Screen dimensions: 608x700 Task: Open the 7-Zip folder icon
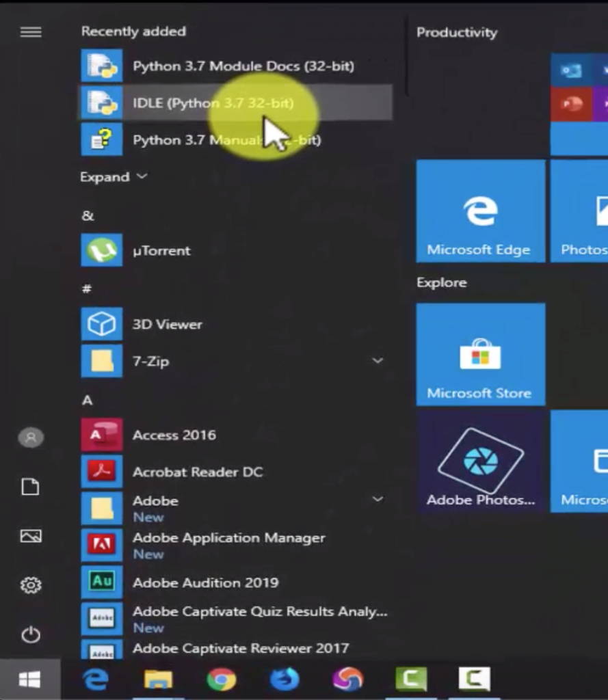pyautogui.click(x=101, y=361)
